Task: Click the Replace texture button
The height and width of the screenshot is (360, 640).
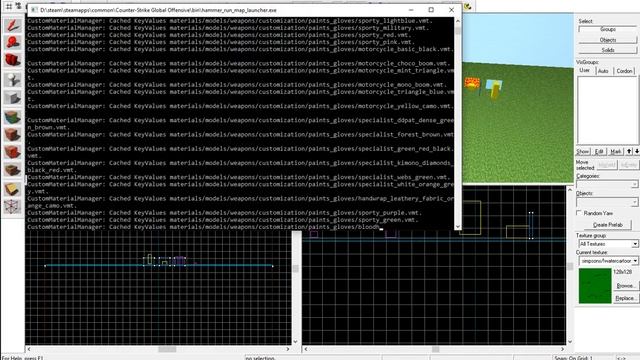Action: [625, 298]
